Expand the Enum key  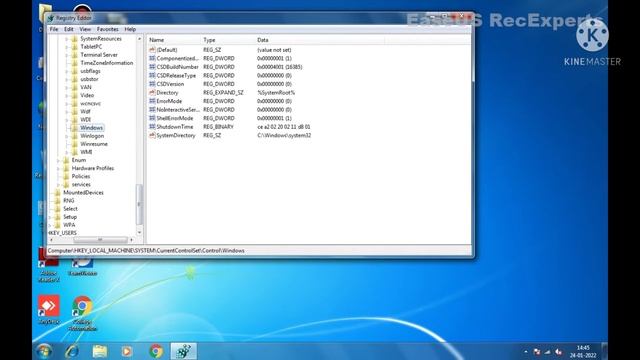[x=58, y=160]
